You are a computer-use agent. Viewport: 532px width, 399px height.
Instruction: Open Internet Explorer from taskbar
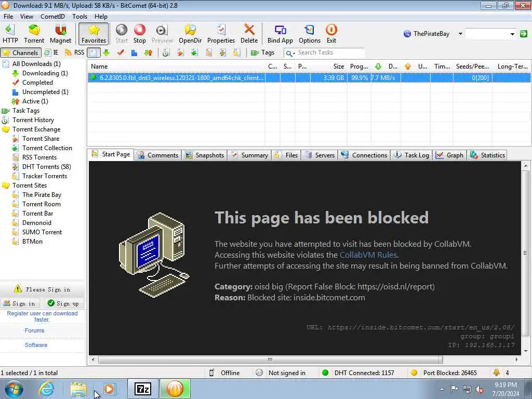[46, 389]
